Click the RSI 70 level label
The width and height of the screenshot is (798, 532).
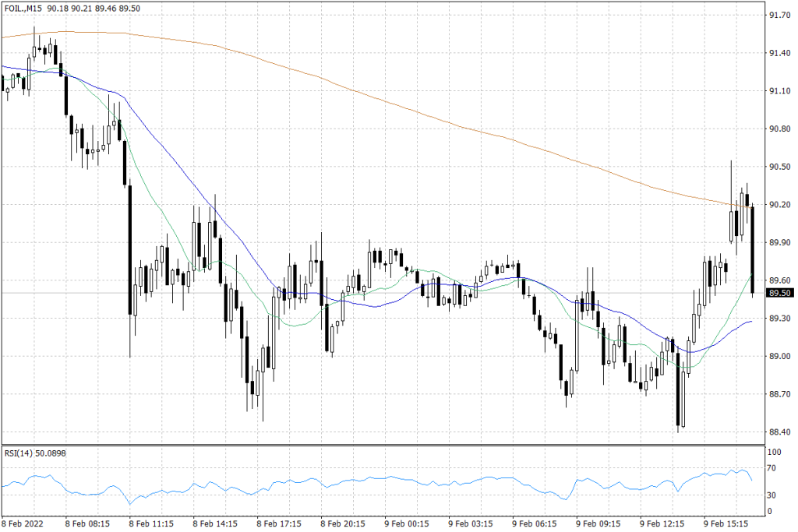tap(774, 469)
